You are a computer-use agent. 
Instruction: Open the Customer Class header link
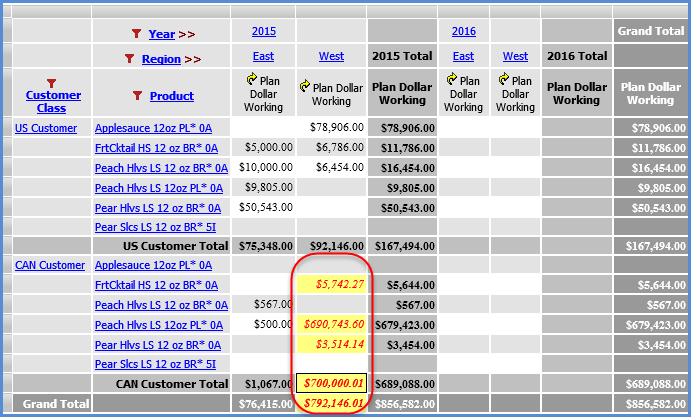52,101
